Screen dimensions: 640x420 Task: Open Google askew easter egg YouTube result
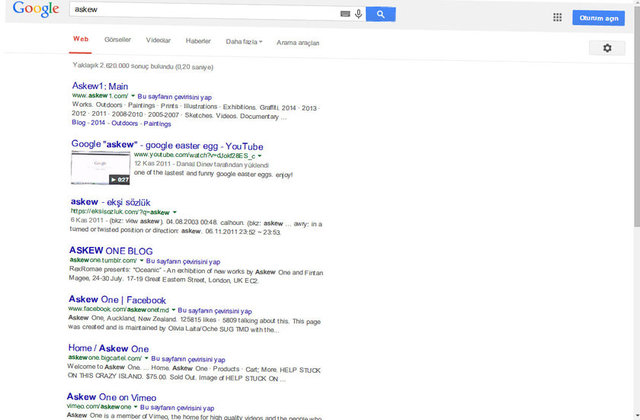coord(167,145)
